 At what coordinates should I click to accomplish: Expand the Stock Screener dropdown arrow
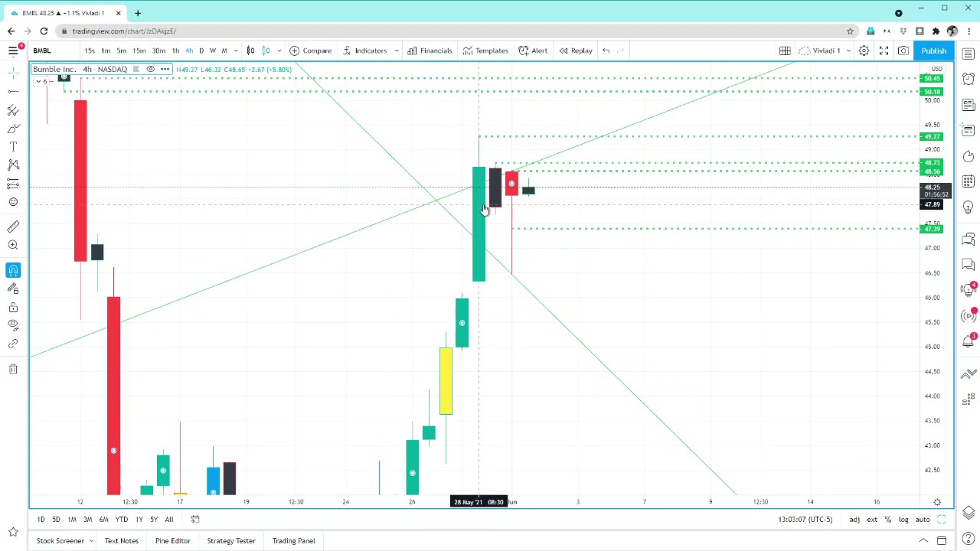click(x=90, y=541)
